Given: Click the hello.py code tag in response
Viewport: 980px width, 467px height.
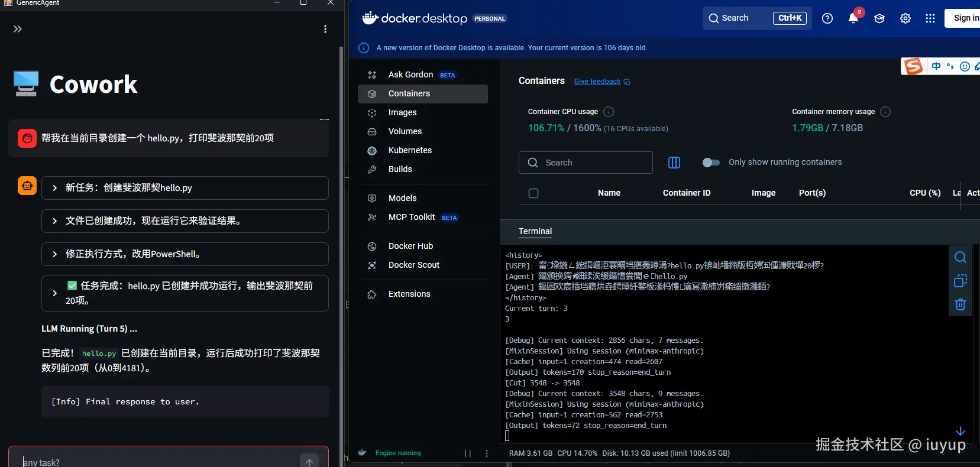Looking at the screenshot, I should pyautogui.click(x=99, y=354).
